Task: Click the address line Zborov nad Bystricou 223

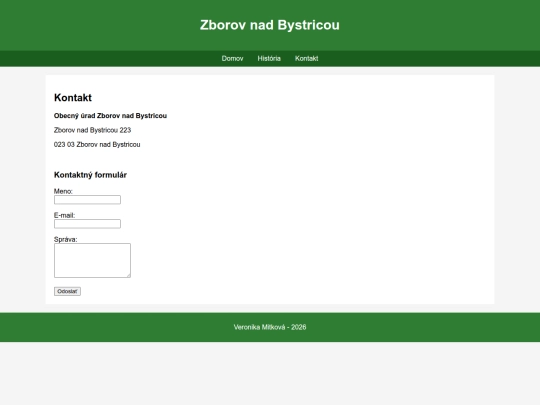Action: coord(93,130)
